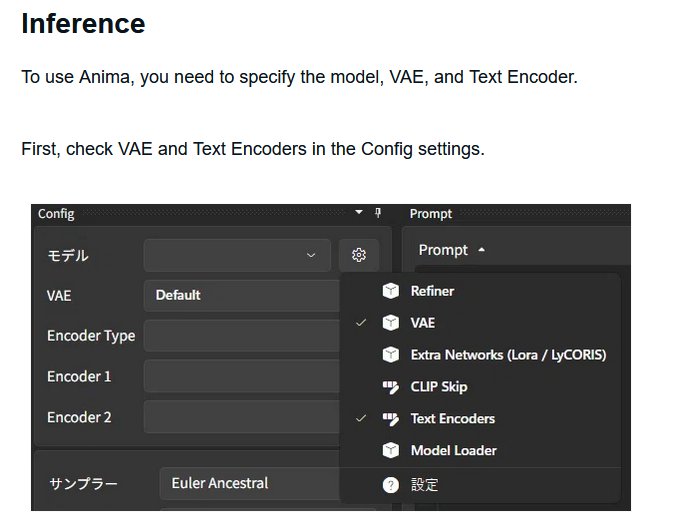Viewport: 677px width, 523px height.
Task: Click the VAE label in the Config panel
Action: tap(59, 296)
